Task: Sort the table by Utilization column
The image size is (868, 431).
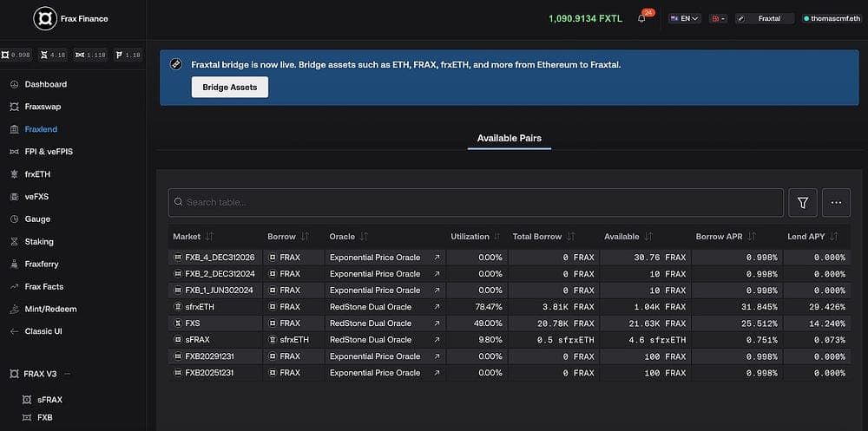Action: click(x=496, y=236)
